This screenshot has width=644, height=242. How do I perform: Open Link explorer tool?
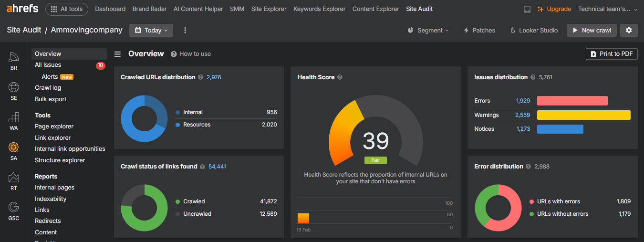(52, 138)
